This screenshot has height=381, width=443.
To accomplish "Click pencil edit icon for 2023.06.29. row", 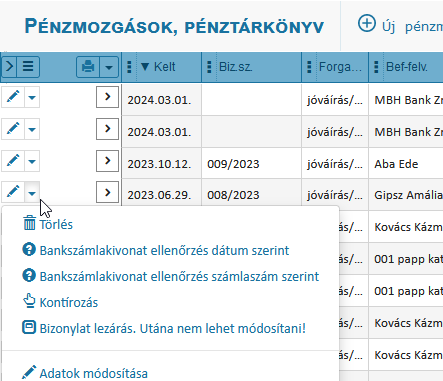I will tap(13, 192).
